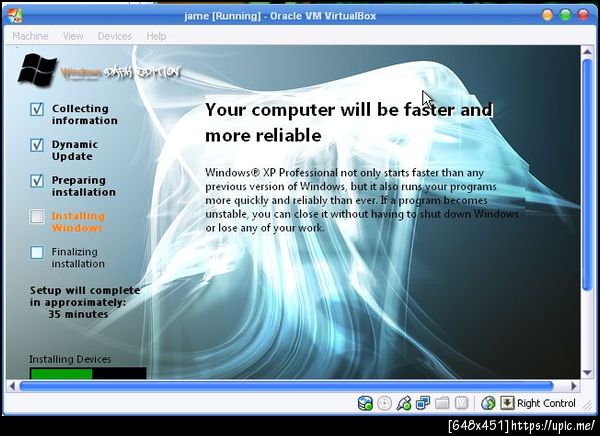Screen dimensions: 600x436
Task: Click the horizontal scrollbar thumb
Action: 286,386
